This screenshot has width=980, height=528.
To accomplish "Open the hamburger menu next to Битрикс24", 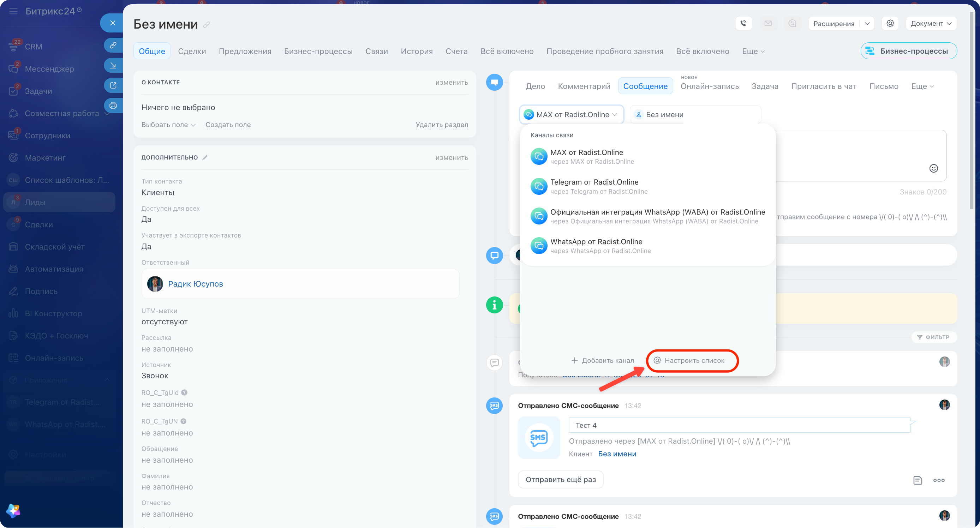I will pos(13,11).
